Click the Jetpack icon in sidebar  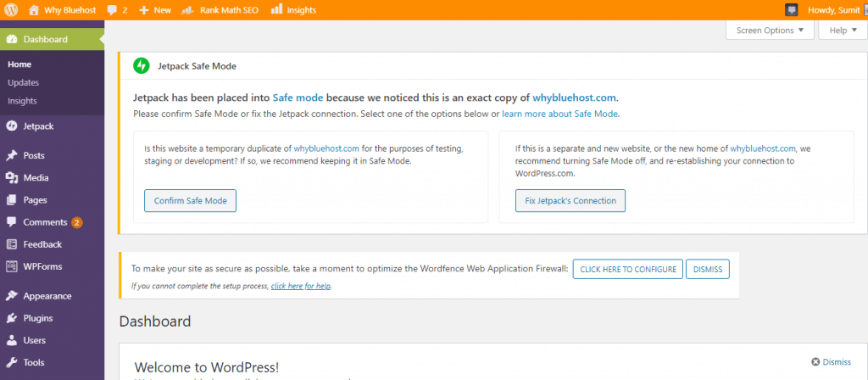[12, 126]
